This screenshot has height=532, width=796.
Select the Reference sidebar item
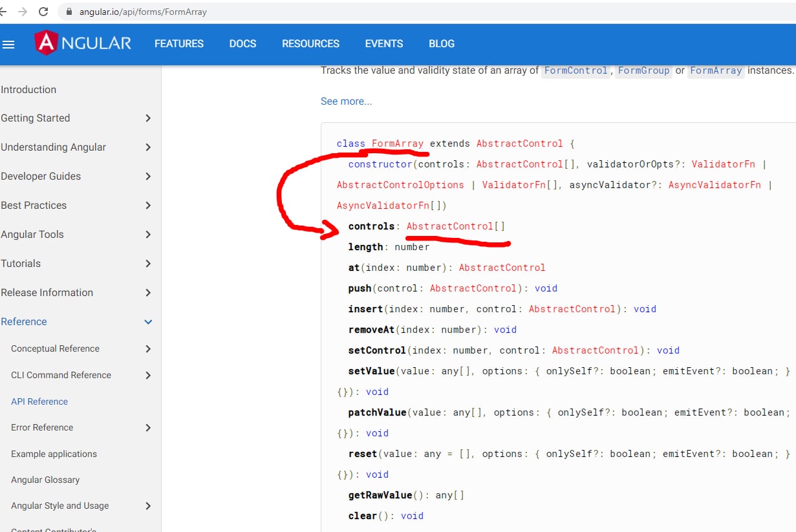click(x=24, y=322)
